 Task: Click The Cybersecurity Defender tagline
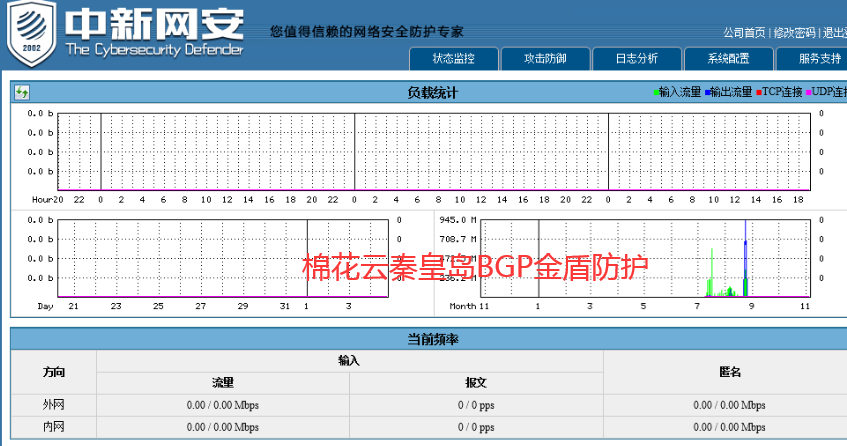(154, 50)
